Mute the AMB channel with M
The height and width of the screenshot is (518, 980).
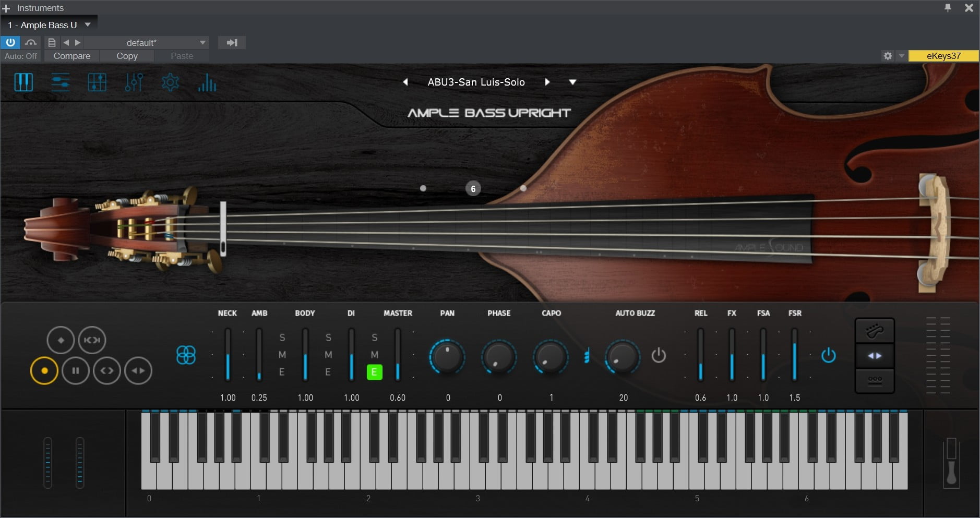click(282, 355)
